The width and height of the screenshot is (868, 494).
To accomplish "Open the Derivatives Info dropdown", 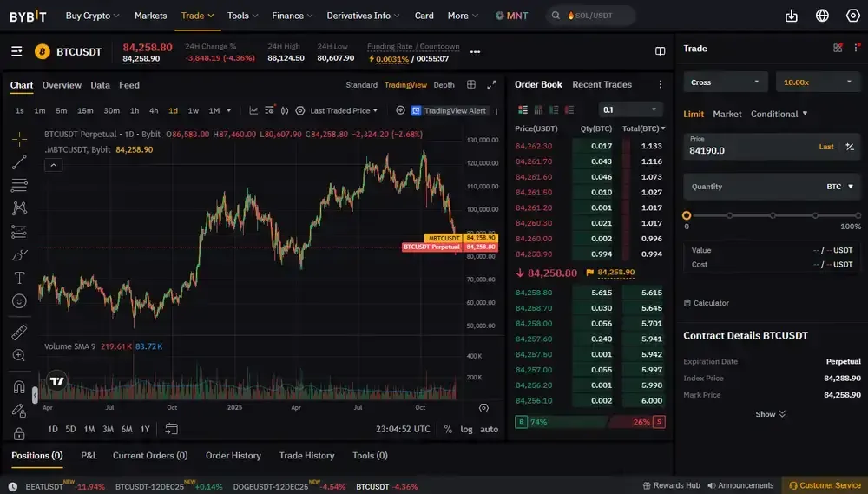I will (363, 16).
